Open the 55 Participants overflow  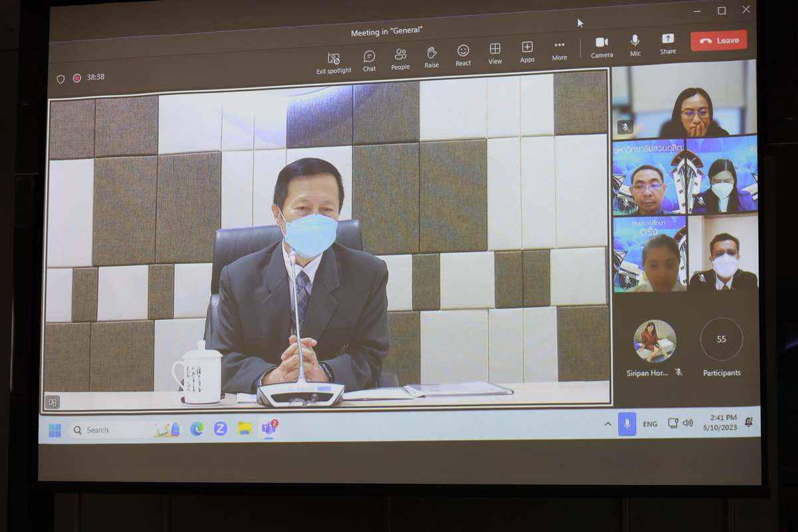pos(722,340)
